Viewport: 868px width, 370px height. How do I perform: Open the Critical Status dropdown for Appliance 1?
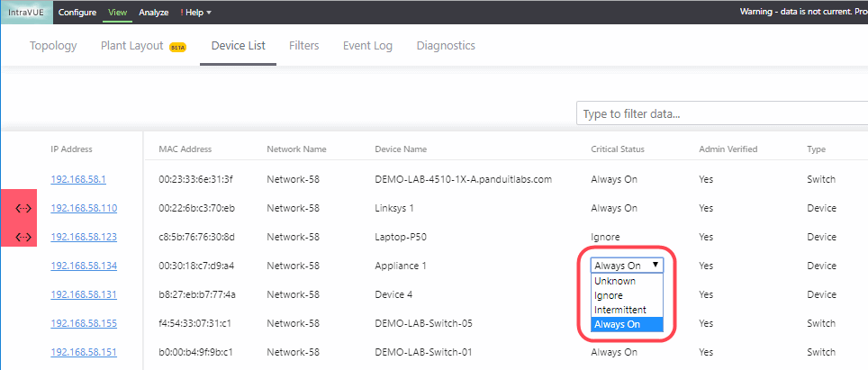pyautogui.click(x=627, y=266)
